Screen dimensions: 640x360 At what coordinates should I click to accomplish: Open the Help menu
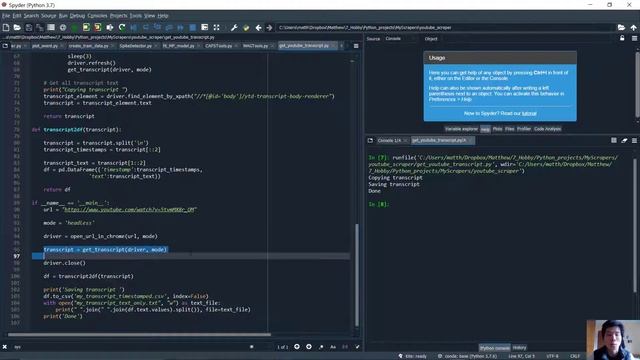(x=163, y=16)
